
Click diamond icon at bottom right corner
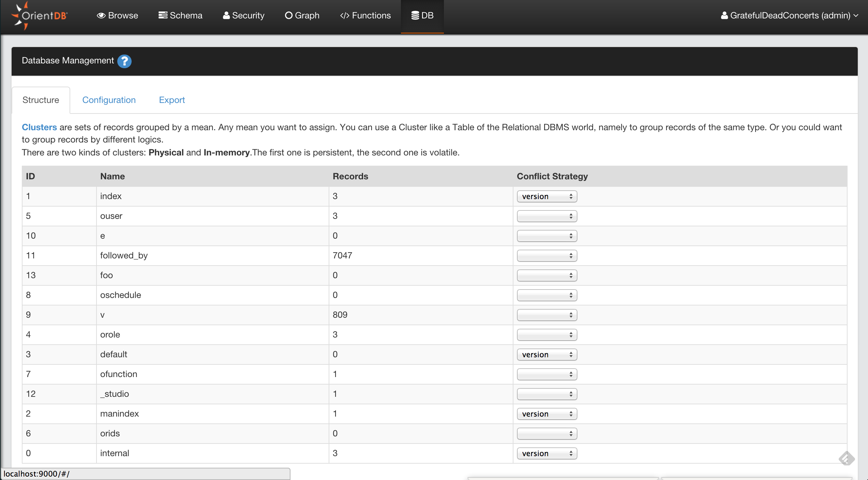point(846,458)
